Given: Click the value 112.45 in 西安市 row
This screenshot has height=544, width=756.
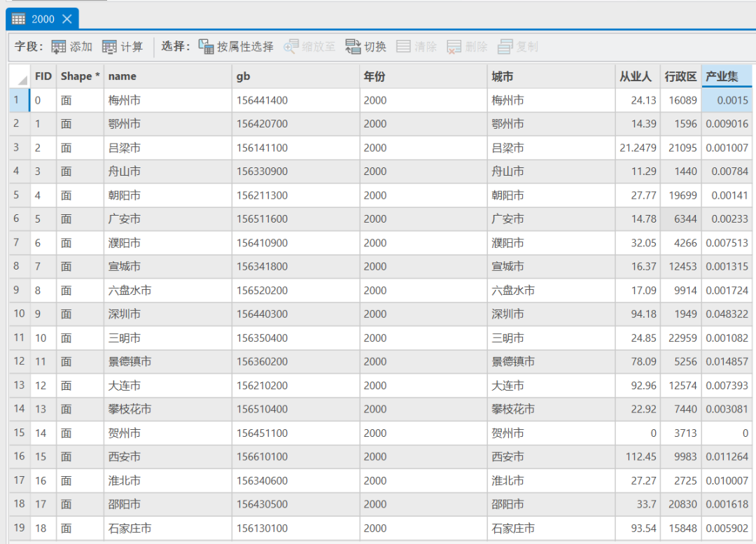Looking at the screenshot, I should coord(638,456).
